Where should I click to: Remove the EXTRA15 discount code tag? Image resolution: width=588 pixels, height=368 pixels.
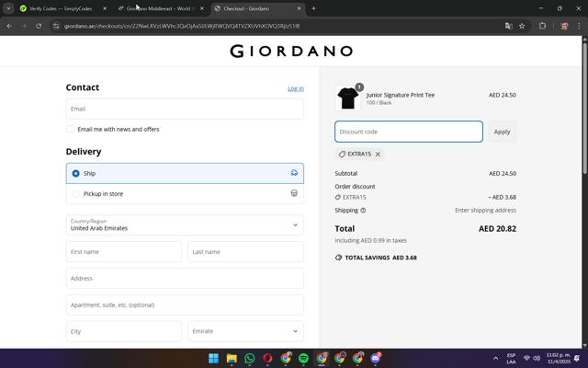(378, 155)
